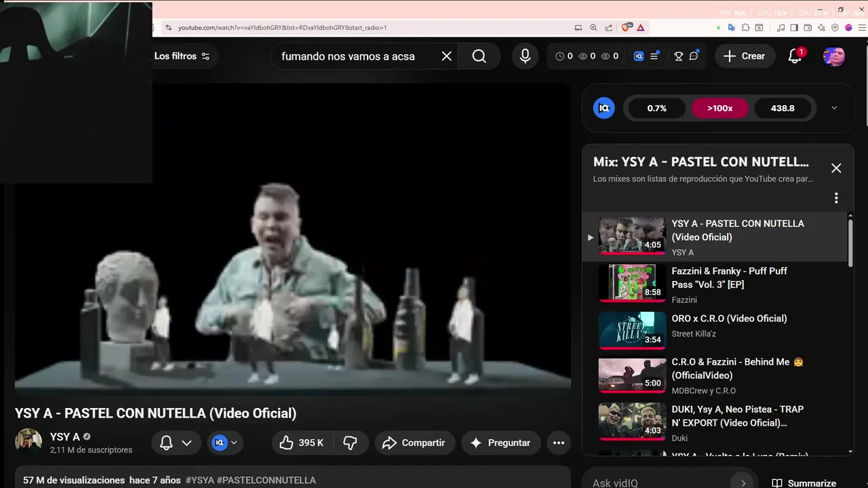This screenshot has height=488, width=868.
Task: Click the Brave Rewards triangle icon
Action: point(640,28)
